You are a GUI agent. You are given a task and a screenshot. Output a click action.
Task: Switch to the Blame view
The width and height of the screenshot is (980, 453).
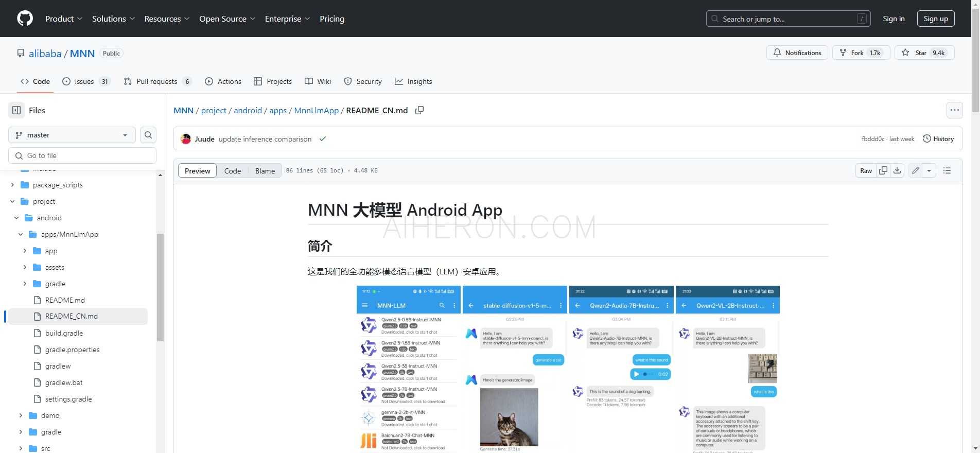click(x=265, y=170)
